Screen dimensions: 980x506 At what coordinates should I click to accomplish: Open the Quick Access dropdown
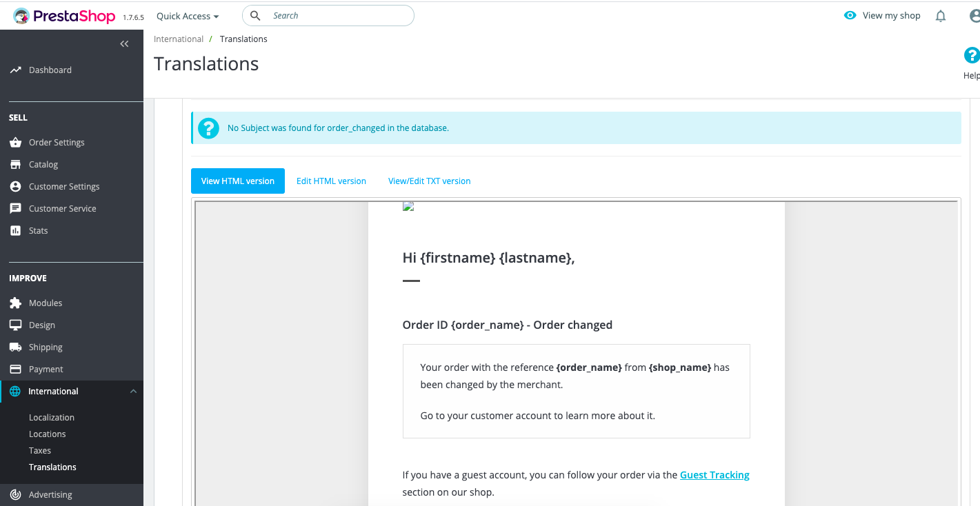click(x=187, y=15)
